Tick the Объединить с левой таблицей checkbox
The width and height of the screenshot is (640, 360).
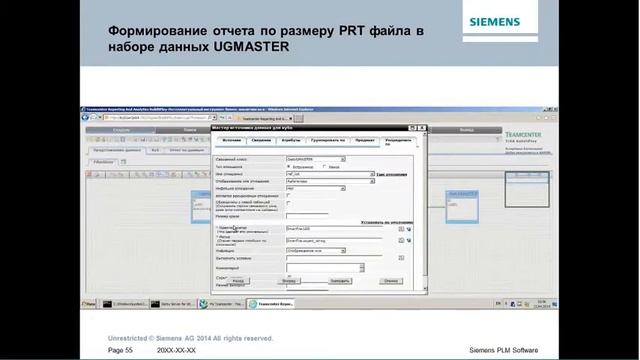point(289,203)
